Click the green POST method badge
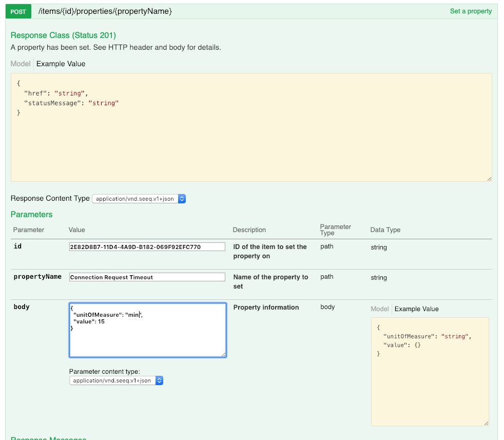Viewport: 504px width, 440px height. pos(18,11)
